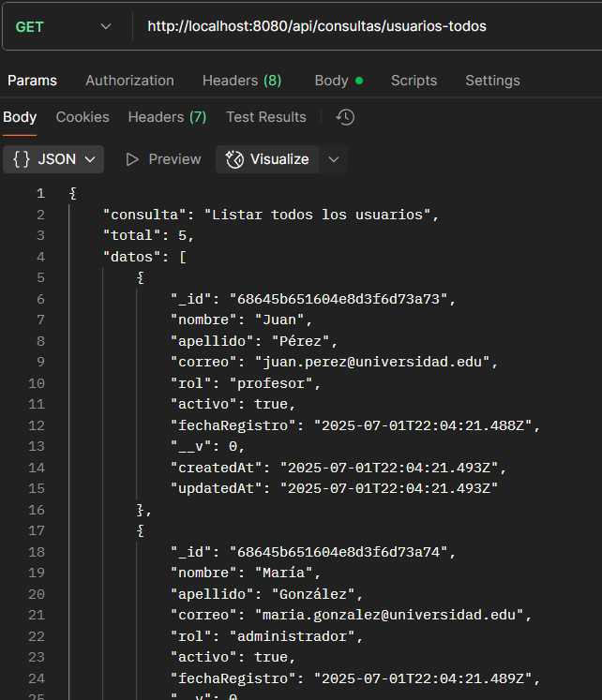Open the Test Results tab
The height and width of the screenshot is (700, 602).
[266, 117]
